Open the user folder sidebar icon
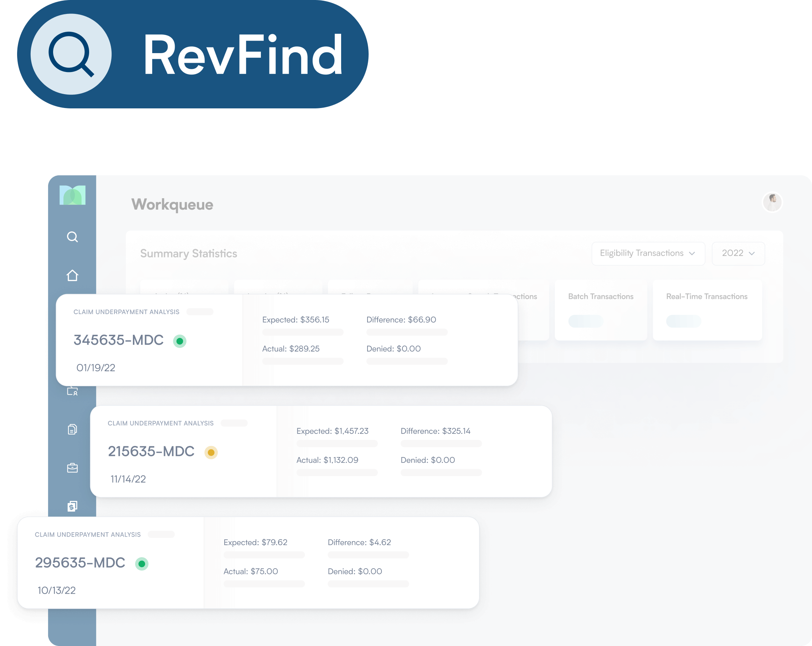The image size is (812, 646). tap(72, 391)
